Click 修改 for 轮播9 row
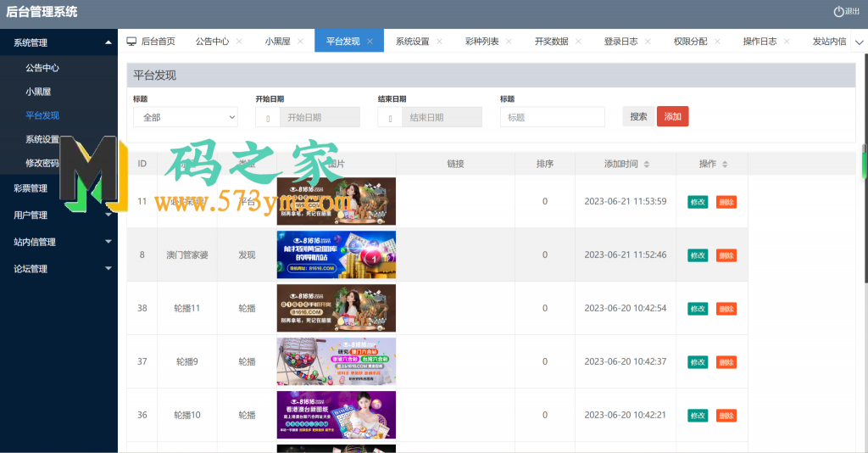The height and width of the screenshot is (453, 868). point(698,362)
